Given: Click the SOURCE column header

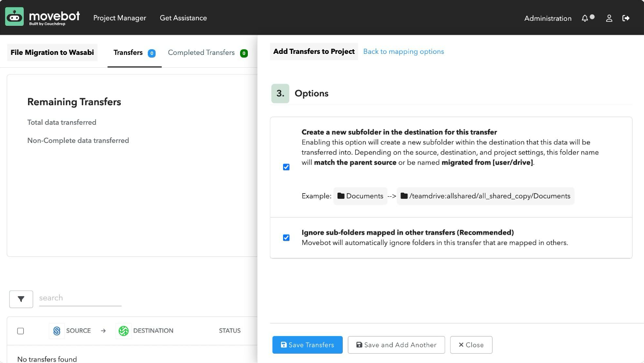Looking at the screenshot, I should point(78,331).
